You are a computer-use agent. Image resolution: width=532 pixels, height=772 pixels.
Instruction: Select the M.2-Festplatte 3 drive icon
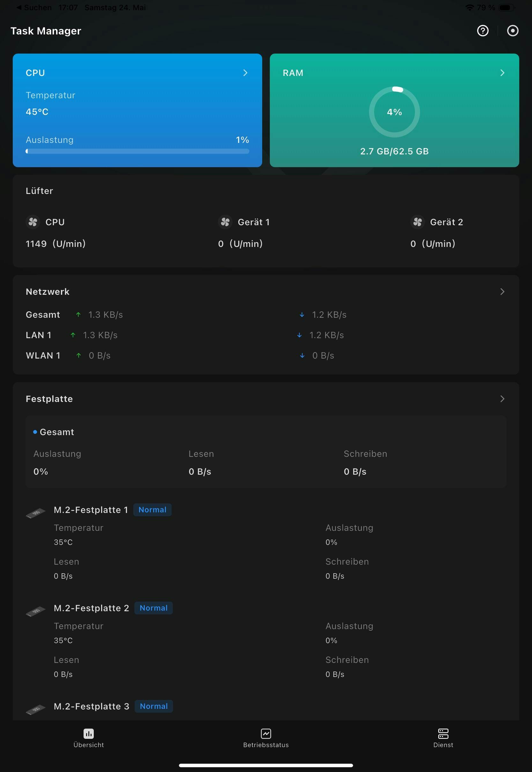36,709
